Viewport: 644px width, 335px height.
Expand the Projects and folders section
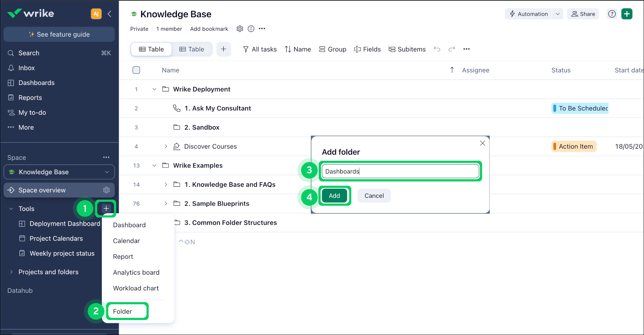click(11, 272)
